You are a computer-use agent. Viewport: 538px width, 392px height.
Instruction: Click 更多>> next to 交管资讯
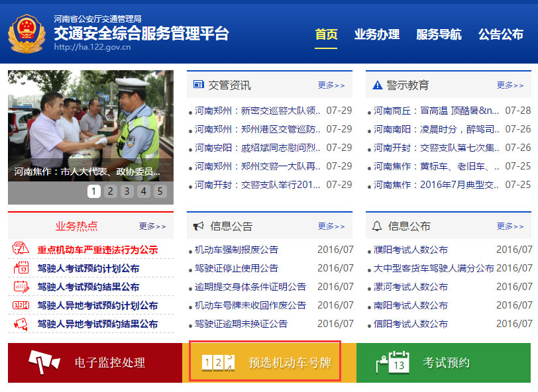330,85
